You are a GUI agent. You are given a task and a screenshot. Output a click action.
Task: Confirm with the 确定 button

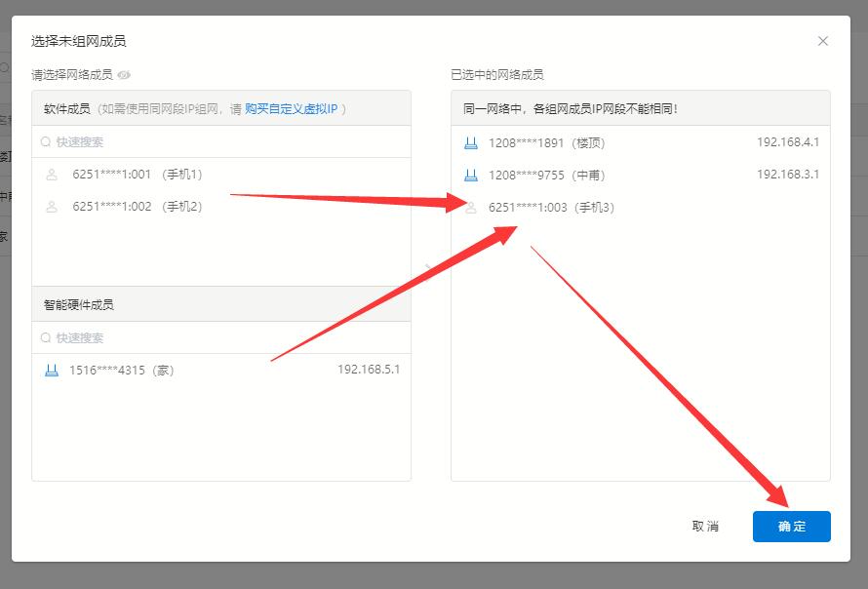point(792,526)
